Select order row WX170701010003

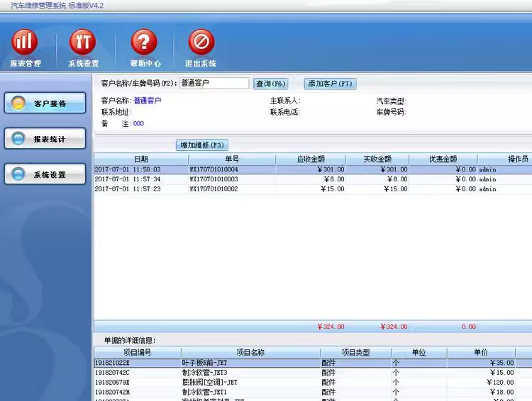pyautogui.click(x=313, y=179)
